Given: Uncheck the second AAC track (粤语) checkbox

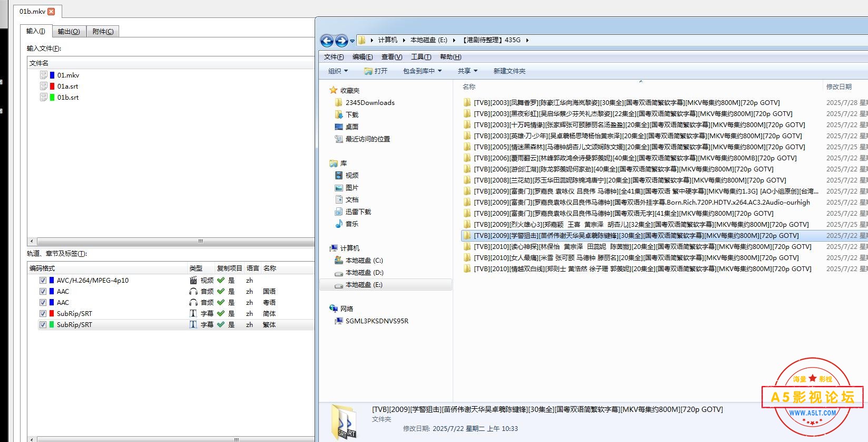Looking at the screenshot, I should [x=43, y=303].
